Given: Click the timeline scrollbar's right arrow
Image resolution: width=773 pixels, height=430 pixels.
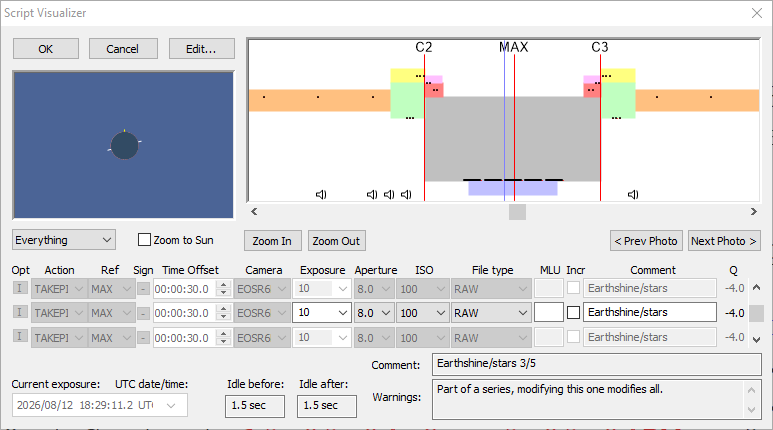Looking at the screenshot, I should pos(754,211).
